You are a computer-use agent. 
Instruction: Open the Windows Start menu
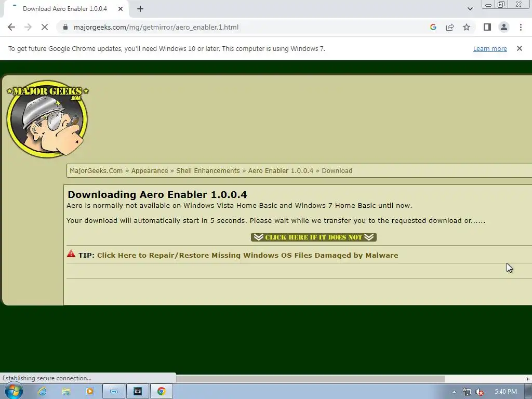pyautogui.click(x=14, y=391)
